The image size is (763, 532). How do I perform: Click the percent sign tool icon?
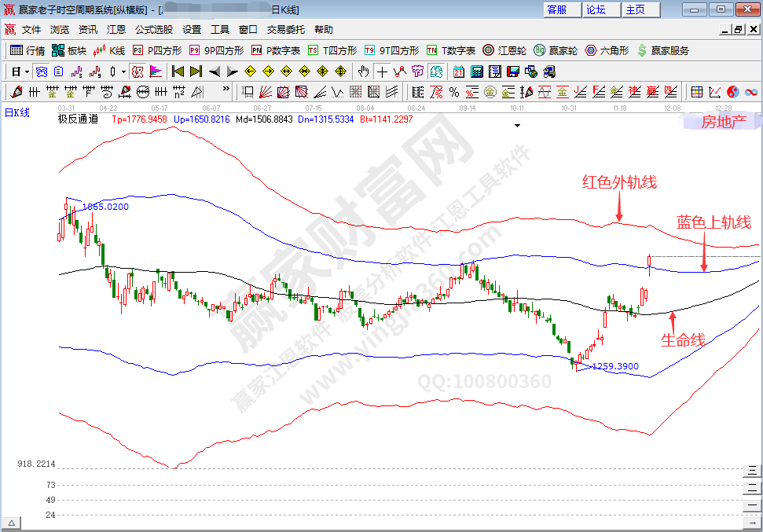(x=454, y=92)
